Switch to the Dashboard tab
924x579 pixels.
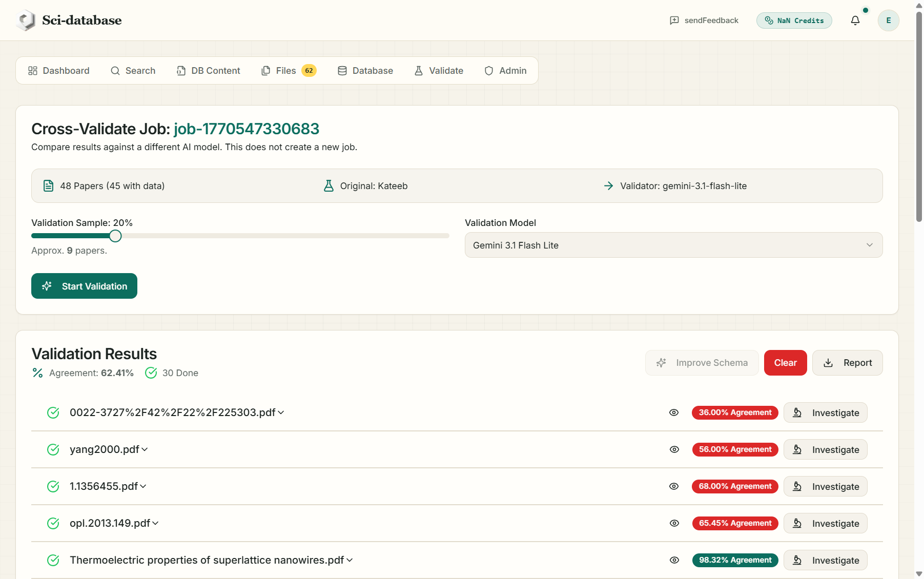[59, 71]
